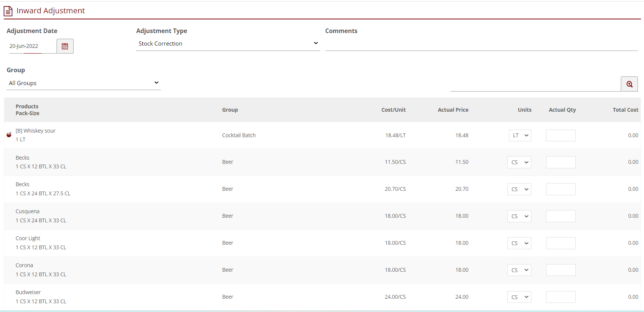
Task: Click Actual Qty field for Becks 24 BTL
Action: [561, 189]
